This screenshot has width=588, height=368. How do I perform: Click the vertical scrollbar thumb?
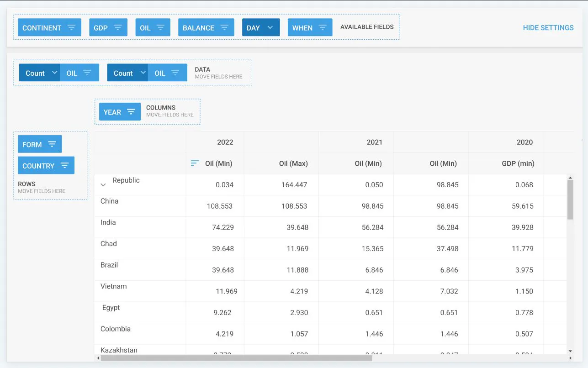(570, 200)
